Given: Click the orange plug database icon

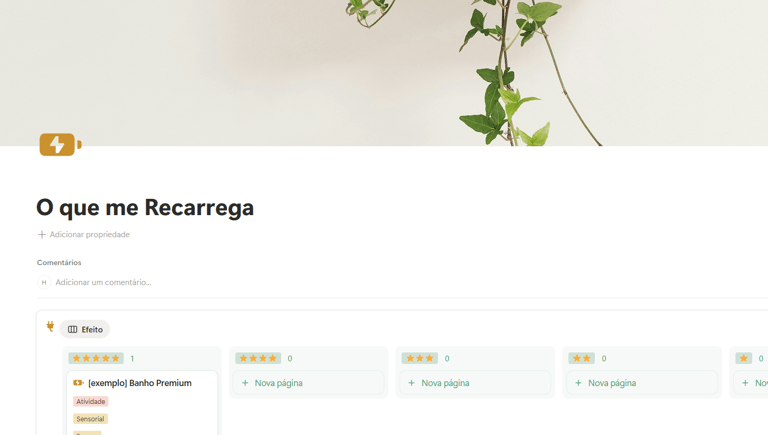Looking at the screenshot, I should (x=50, y=326).
